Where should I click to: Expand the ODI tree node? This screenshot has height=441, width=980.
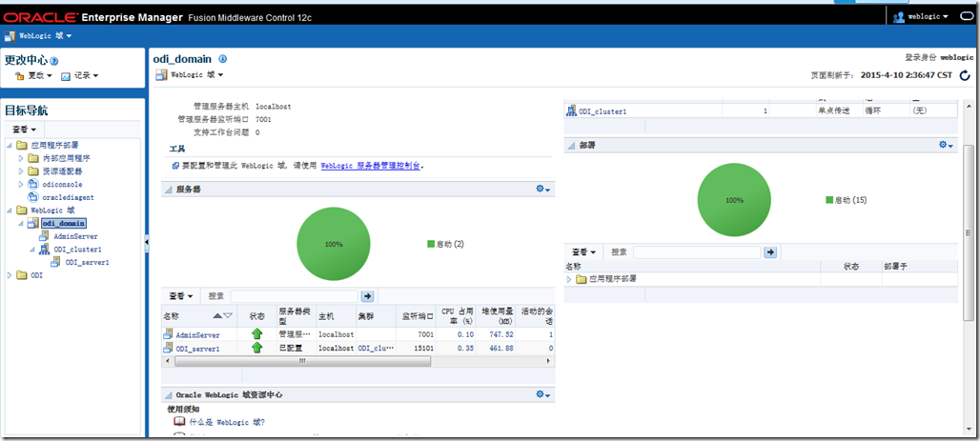pyautogui.click(x=9, y=275)
